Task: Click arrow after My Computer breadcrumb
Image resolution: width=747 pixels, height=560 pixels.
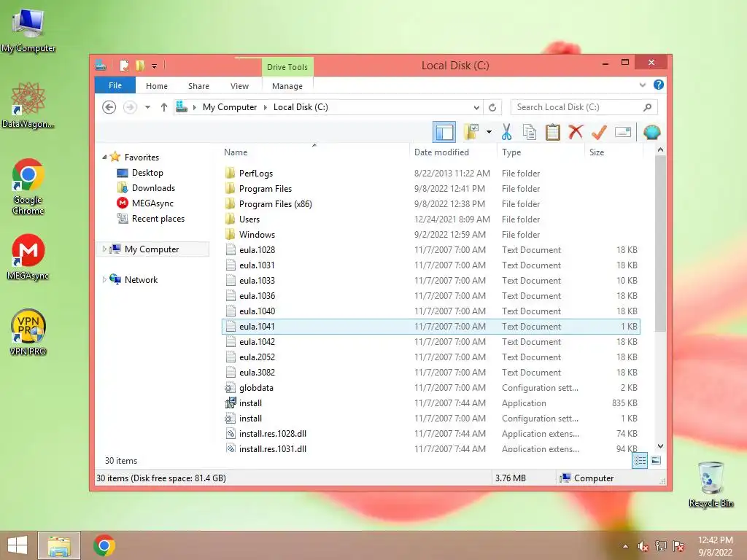Action: coord(266,107)
